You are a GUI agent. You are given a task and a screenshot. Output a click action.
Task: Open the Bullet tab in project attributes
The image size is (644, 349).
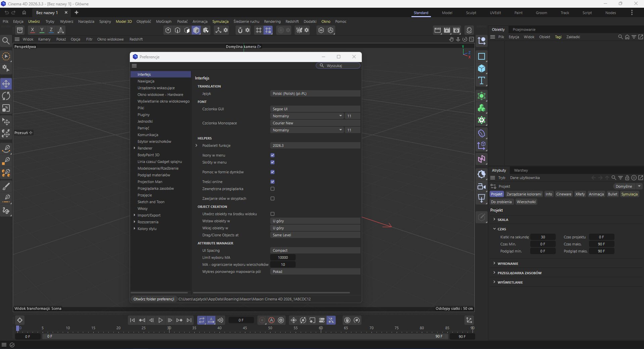click(612, 194)
